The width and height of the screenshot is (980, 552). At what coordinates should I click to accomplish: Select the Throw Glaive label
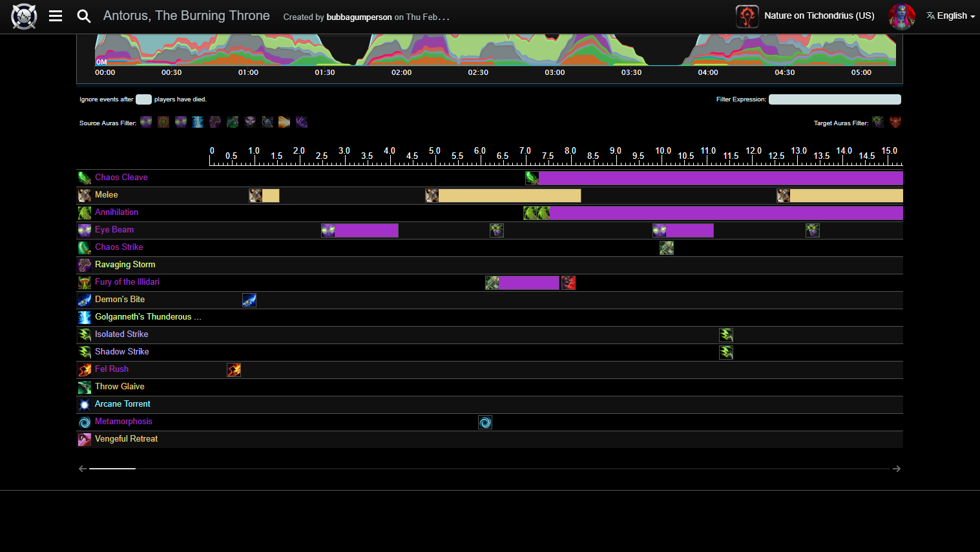(x=120, y=387)
